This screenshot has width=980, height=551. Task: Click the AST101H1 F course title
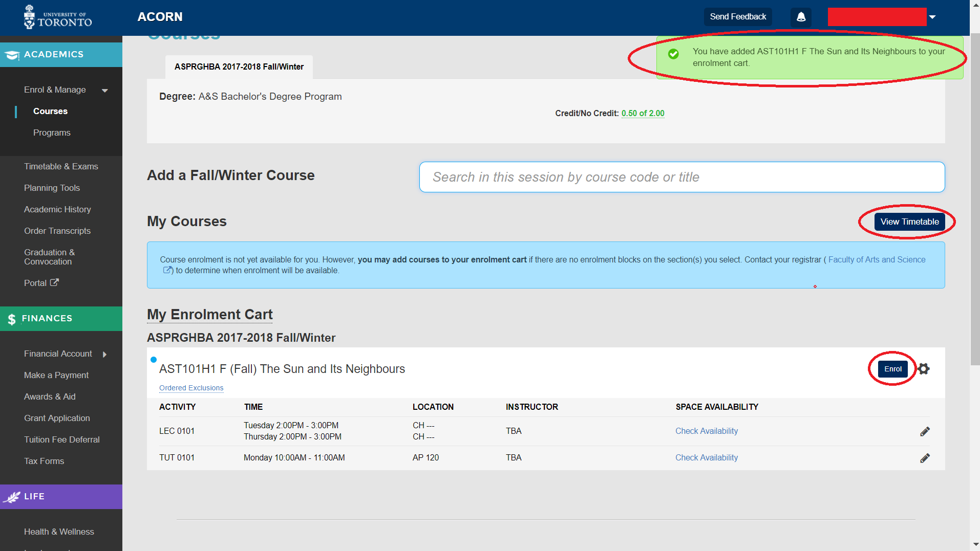(x=282, y=369)
